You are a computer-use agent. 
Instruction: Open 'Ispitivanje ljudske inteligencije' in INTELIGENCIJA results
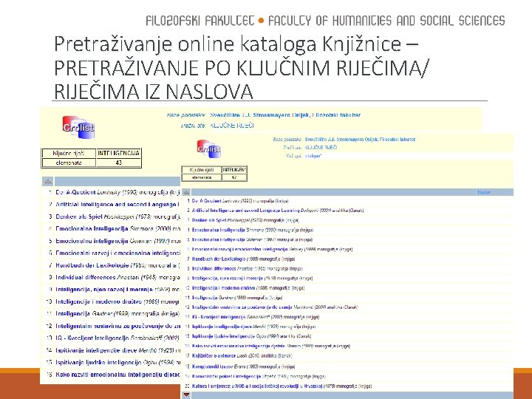click(98, 363)
